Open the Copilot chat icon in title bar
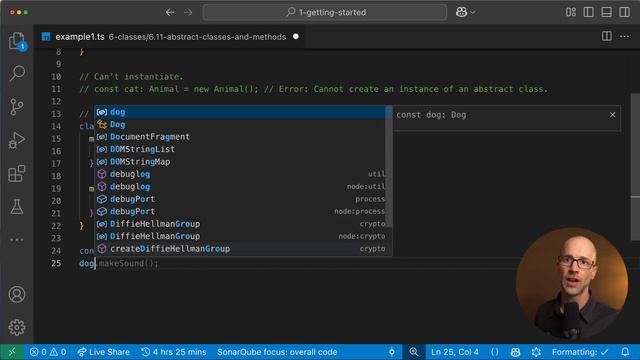The image size is (640, 360). point(461,12)
